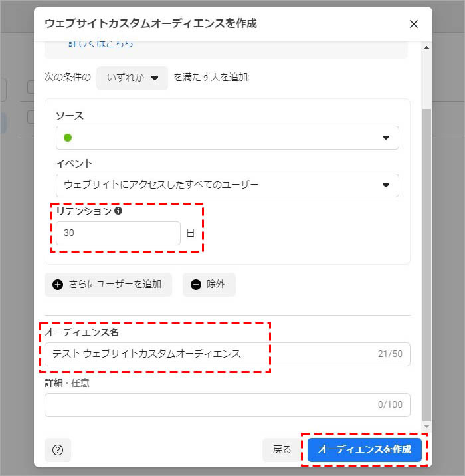This screenshot has width=465, height=476.
Task: Open the いずれか condition dropdown
Action: pyautogui.click(x=132, y=78)
